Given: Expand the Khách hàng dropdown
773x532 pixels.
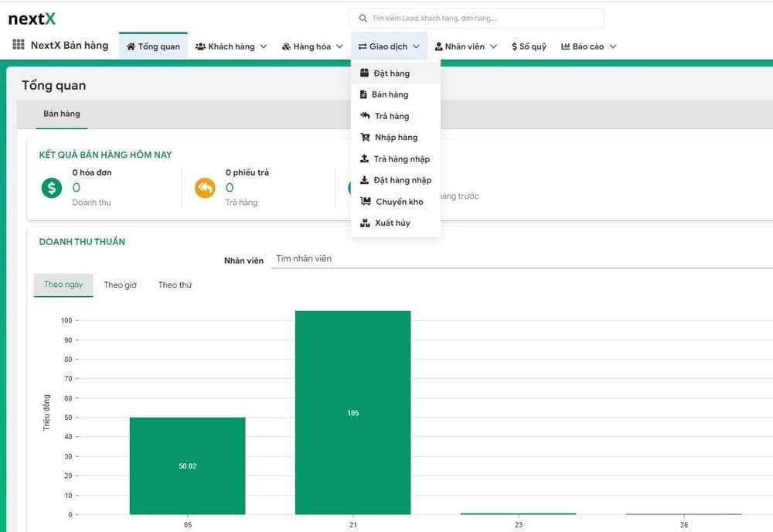Looking at the screenshot, I should (231, 46).
